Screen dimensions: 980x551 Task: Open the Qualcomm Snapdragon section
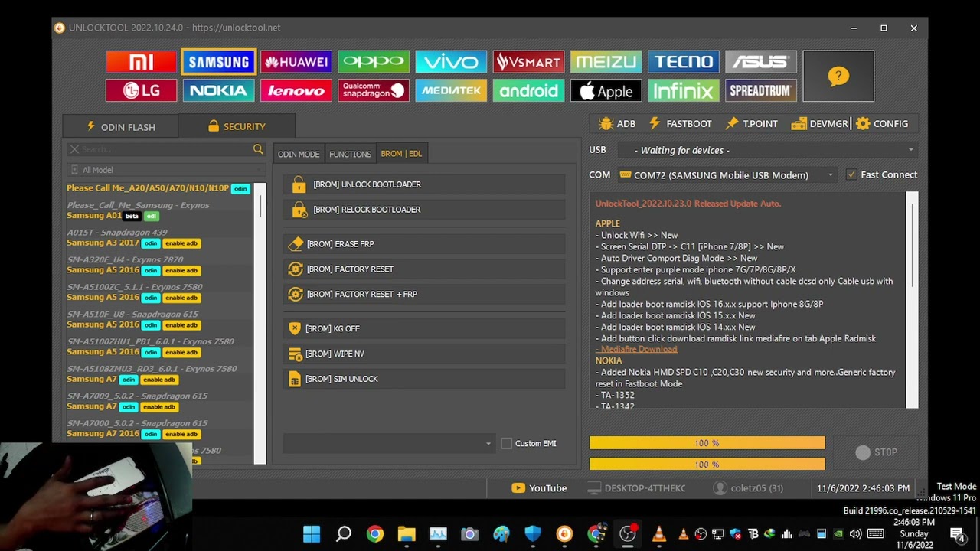click(374, 90)
